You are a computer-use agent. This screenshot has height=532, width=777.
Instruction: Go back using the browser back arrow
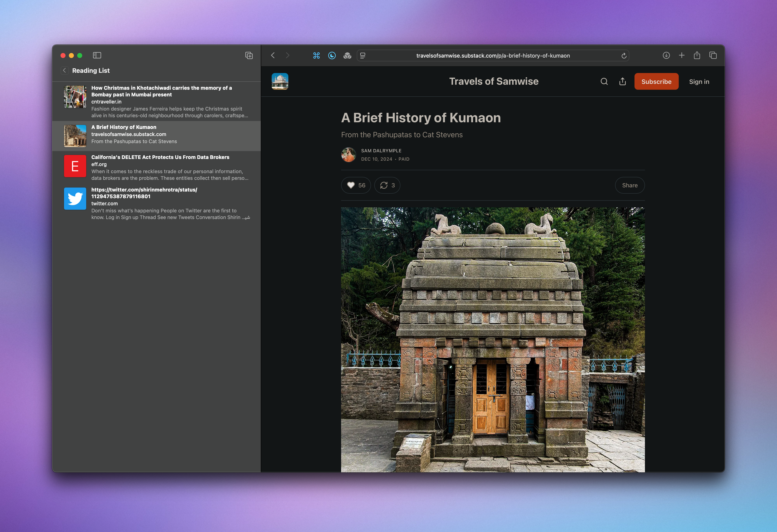click(x=273, y=55)
